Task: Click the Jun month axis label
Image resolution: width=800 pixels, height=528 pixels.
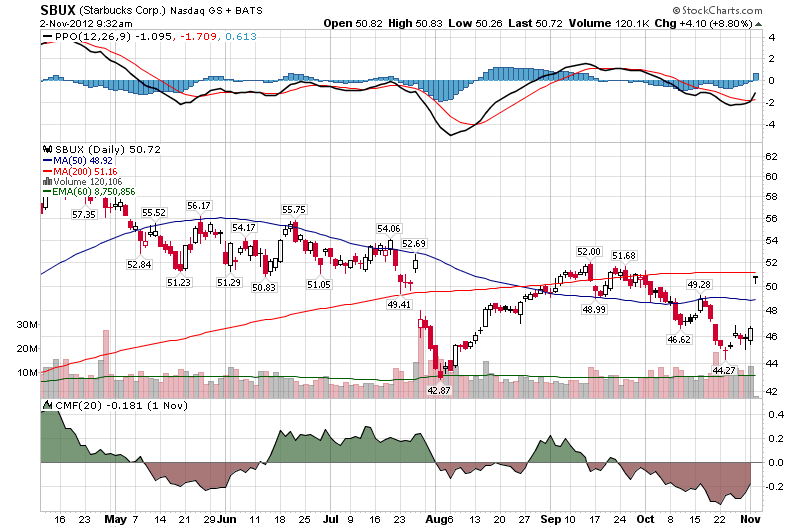Action: click(x=226, y=519)
